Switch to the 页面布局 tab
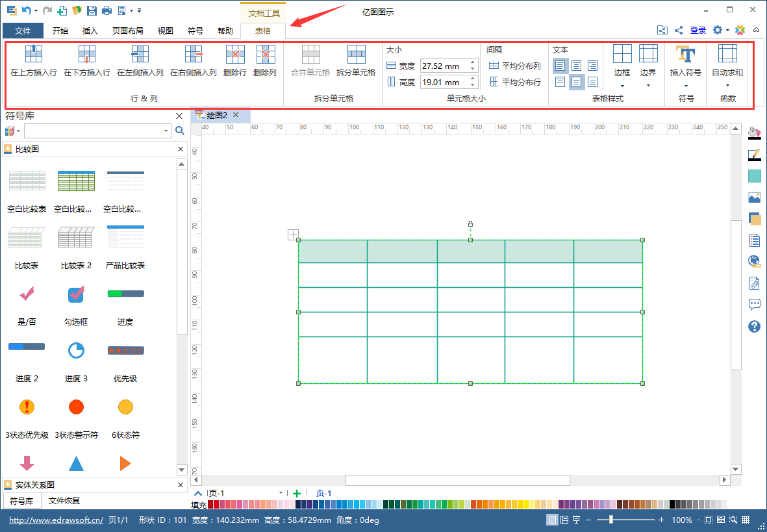The width and height of the screenshot is (767, 532). coord(128,31)
